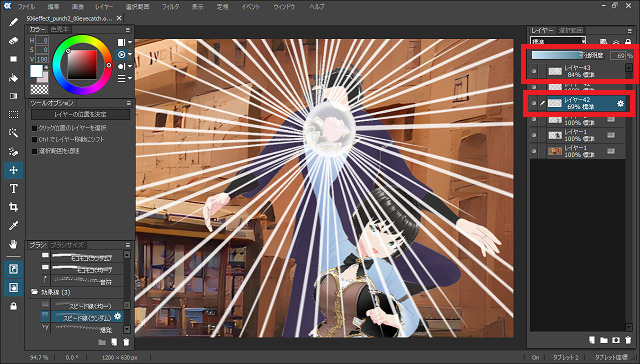The height and width of the screenshot is (364, 640).
Task: Tick the third tool option checkbox
Action: 35,151
